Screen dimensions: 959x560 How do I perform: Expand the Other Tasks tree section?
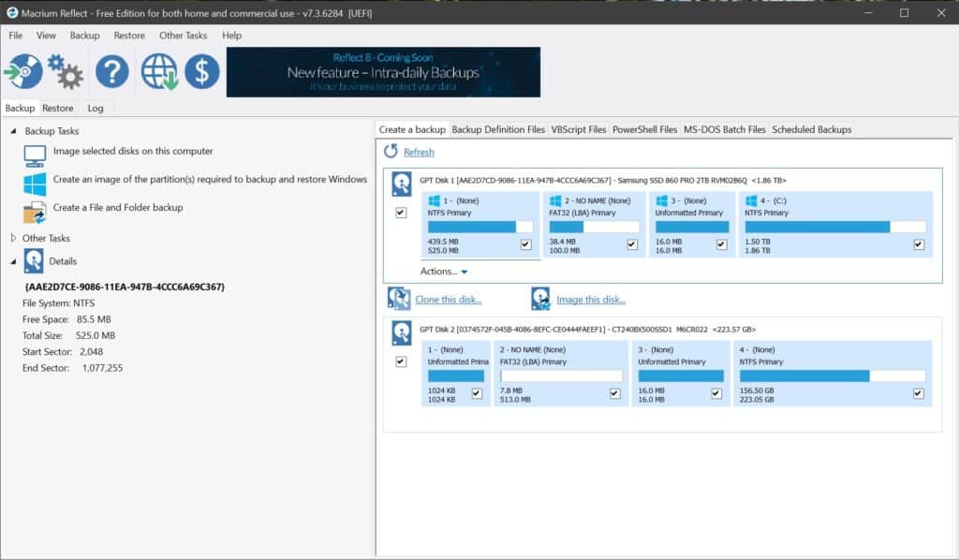(13, 238)
